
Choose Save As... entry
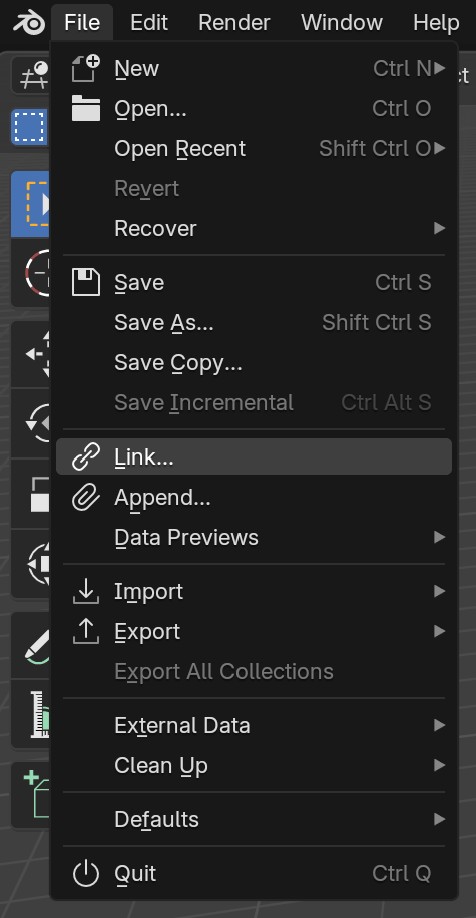(254, 322)
